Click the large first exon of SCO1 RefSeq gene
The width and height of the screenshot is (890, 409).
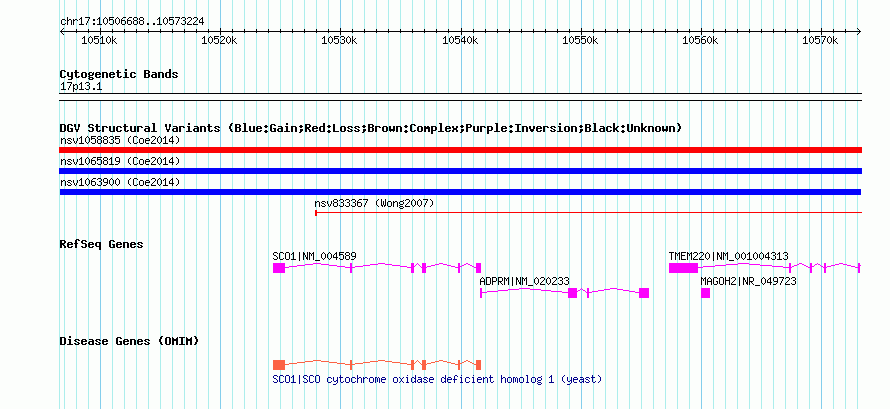click(x=279, y=268)
